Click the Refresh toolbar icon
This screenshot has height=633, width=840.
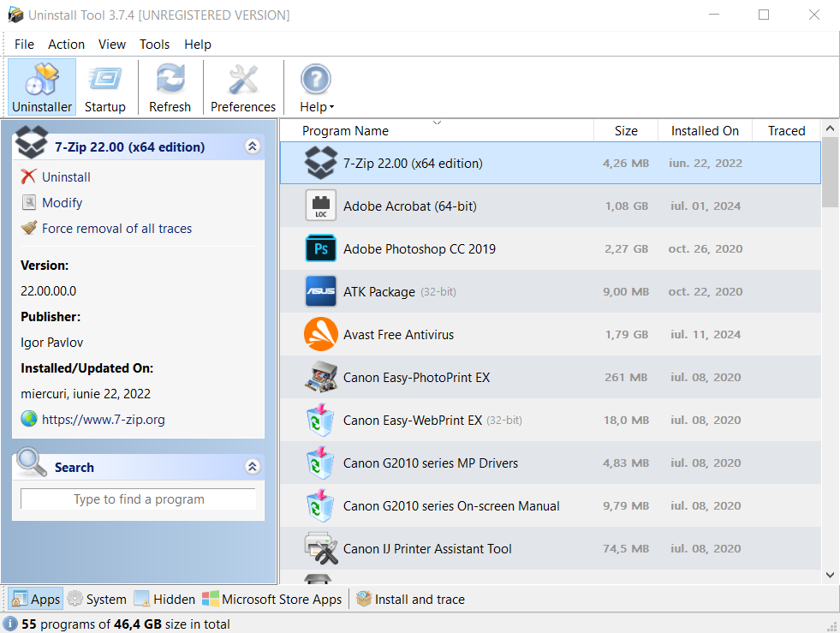pos(170,87)
